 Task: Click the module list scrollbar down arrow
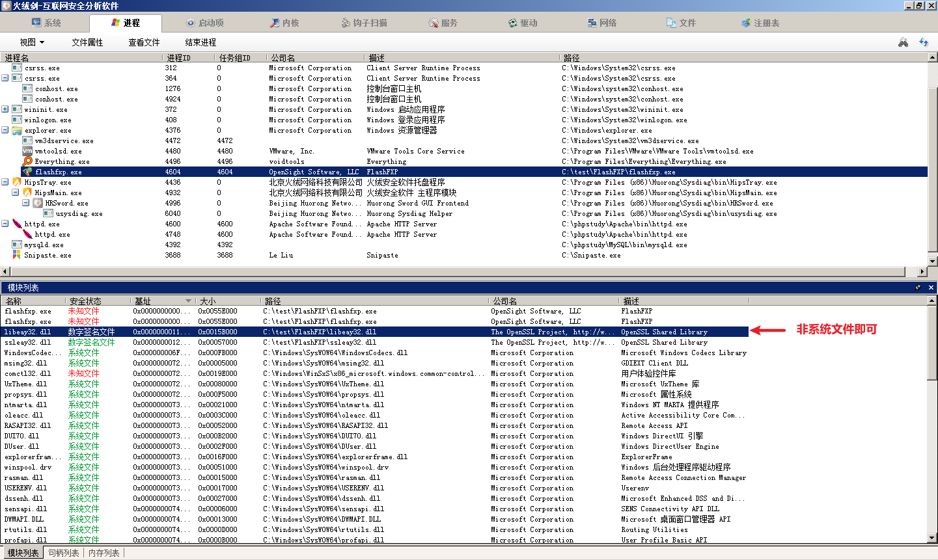coord(933,538)
